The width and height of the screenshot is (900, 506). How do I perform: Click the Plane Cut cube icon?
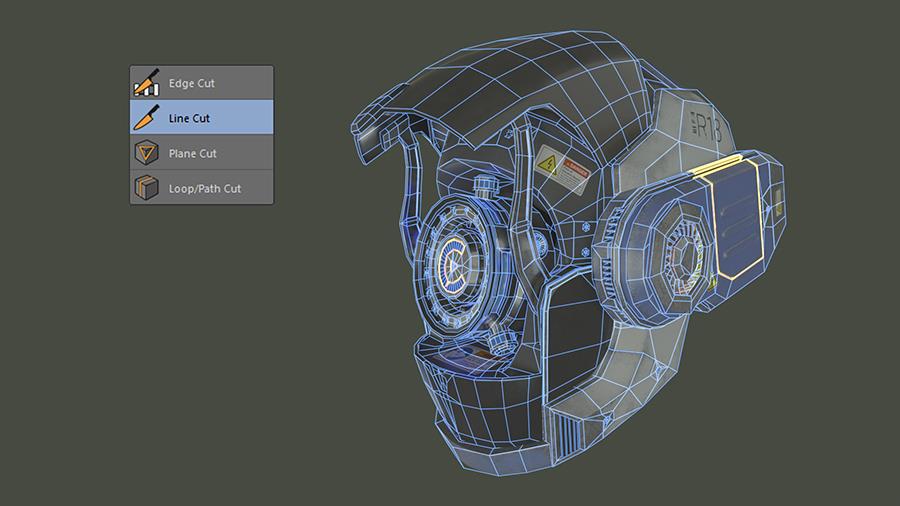point(146,153)
